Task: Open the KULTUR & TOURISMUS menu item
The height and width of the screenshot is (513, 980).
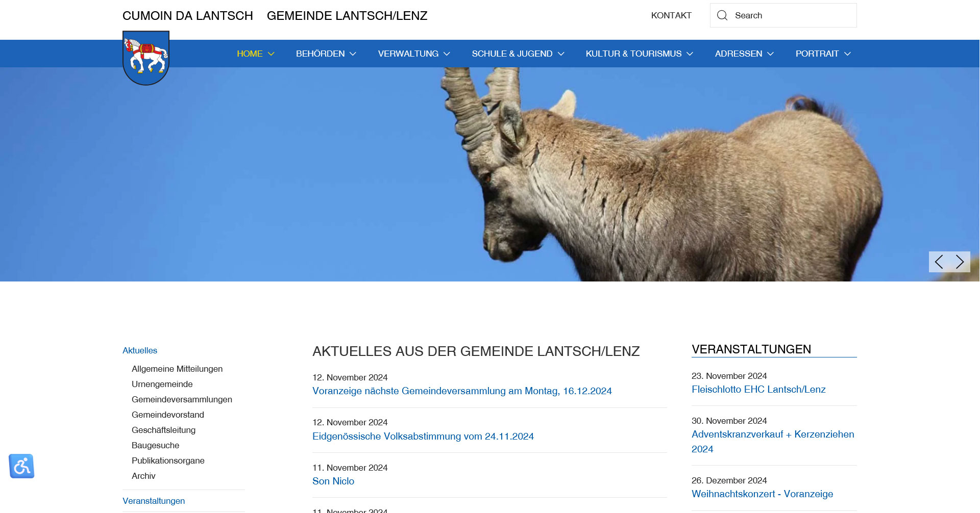Action: tap(634, 54)
